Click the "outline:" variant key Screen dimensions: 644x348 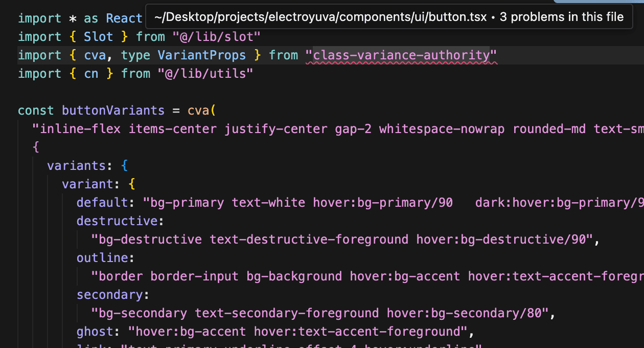pos(106,258)
